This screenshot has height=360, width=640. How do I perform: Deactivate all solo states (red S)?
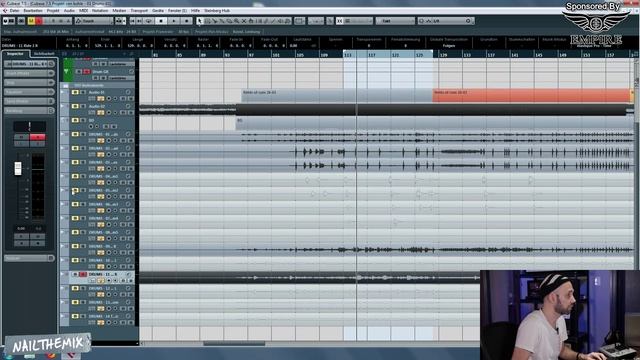[x=39, y=21]
